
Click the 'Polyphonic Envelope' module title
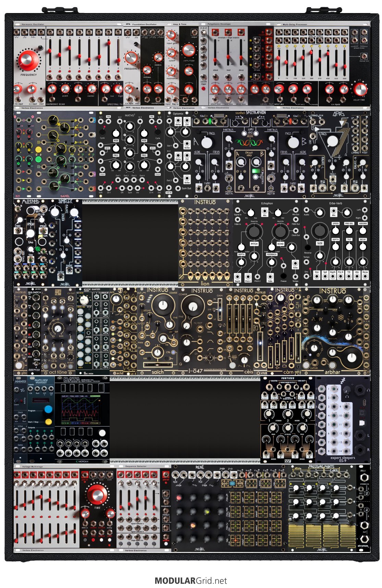(x=219, y=24)
